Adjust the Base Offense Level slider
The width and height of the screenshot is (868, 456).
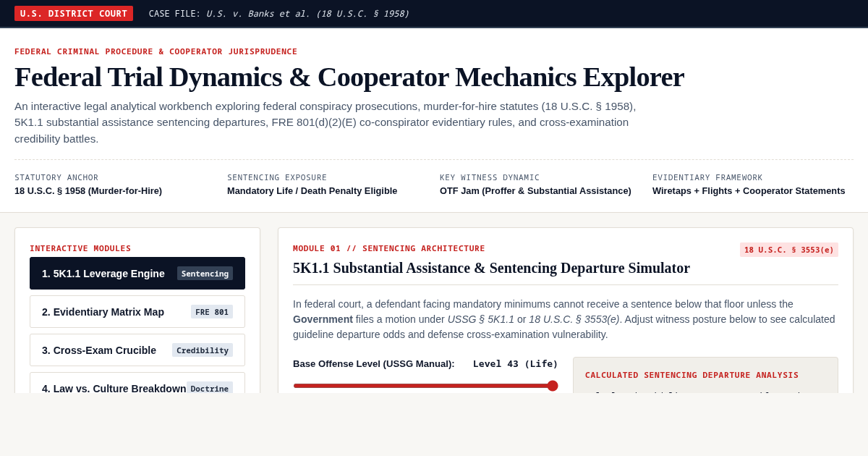[x=425, y=386]
